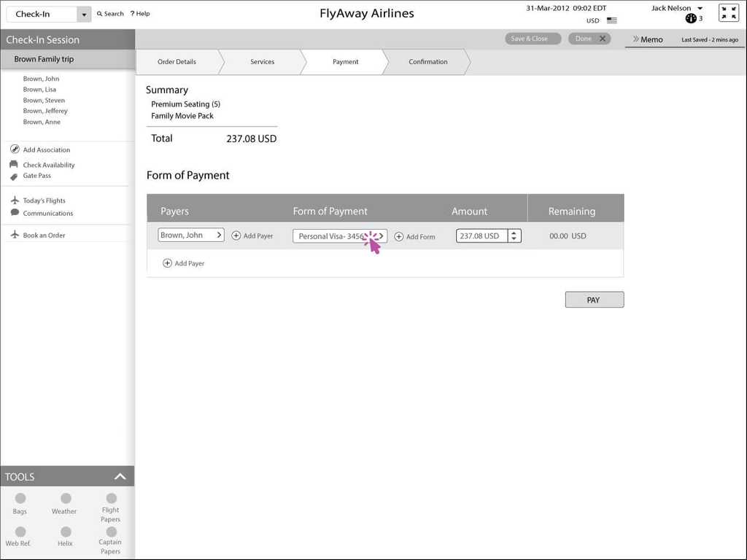Open Flight Papers from the Tools panel

[x=110, y=503]
